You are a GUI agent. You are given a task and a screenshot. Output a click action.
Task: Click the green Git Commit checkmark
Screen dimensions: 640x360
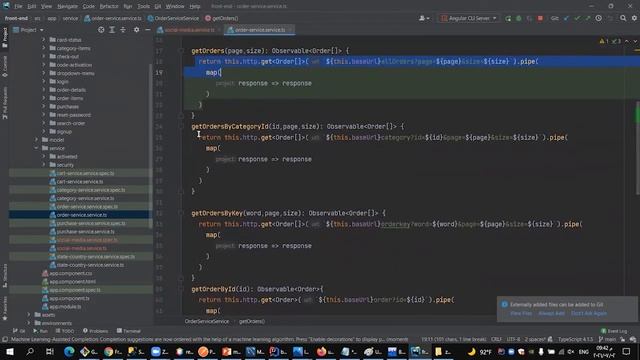point(577,18)
